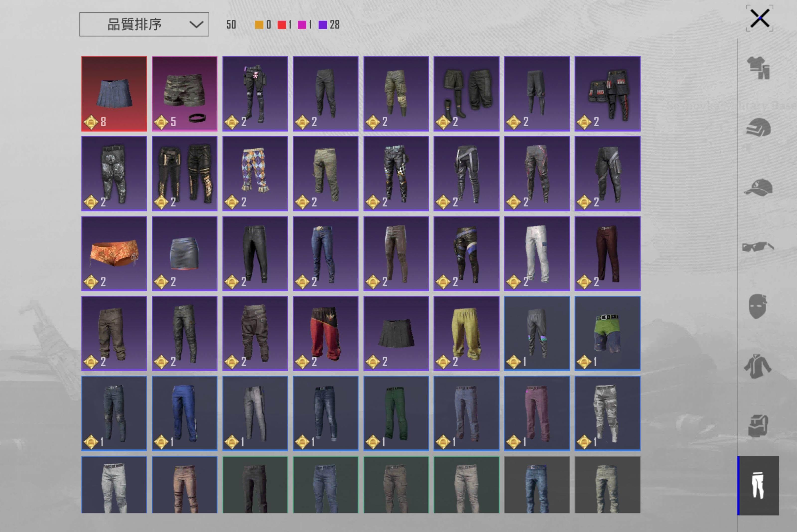Select the blue pleated skirt item
The height and width of the screenshot is (532, 797).
point(114,94)
